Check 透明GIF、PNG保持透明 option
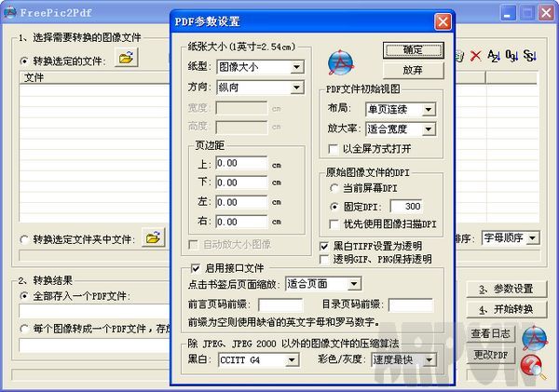Image resolution: width=559 pixels, height=392 pixels. [324, 259]
